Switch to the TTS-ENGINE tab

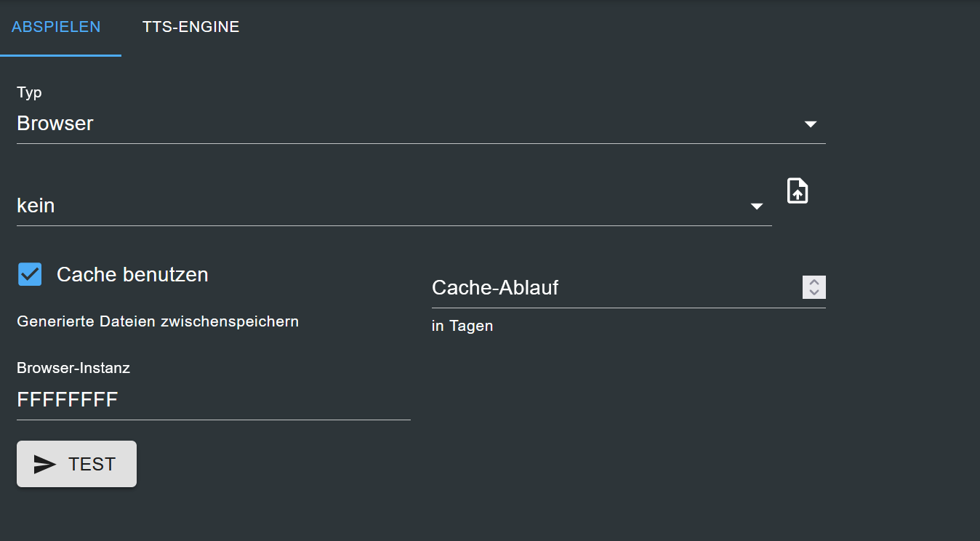[x=190, y=27]
